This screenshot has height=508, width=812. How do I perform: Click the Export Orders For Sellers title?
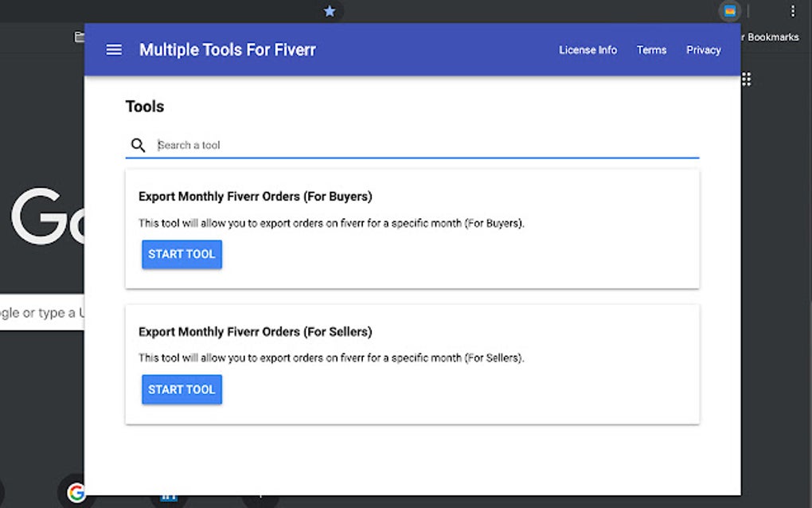click(x=255, y=331)
